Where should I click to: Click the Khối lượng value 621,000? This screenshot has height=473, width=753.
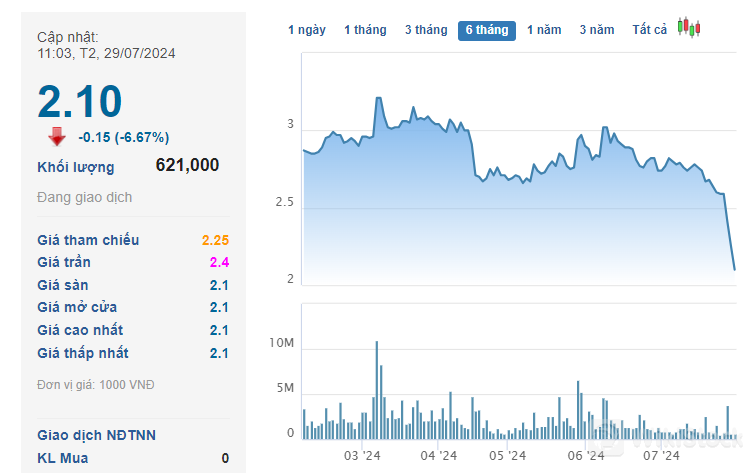pos(187,166)
